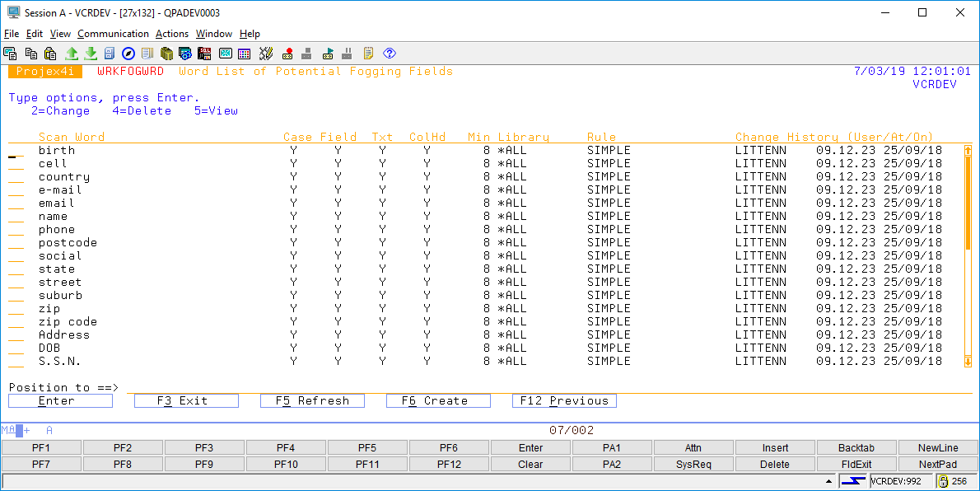Click the orange scroll-up arrow of the list
Viewport: 980px width, 491px height.
[968, 150]
